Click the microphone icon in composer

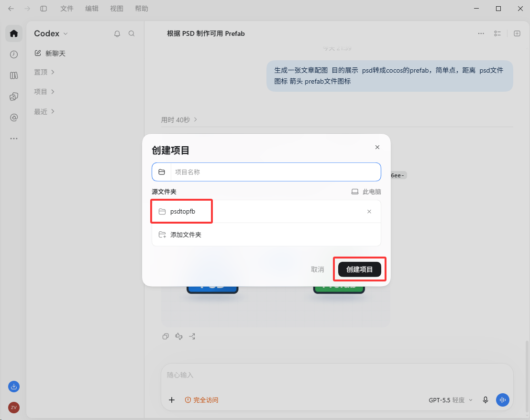[x=486, y=400]
